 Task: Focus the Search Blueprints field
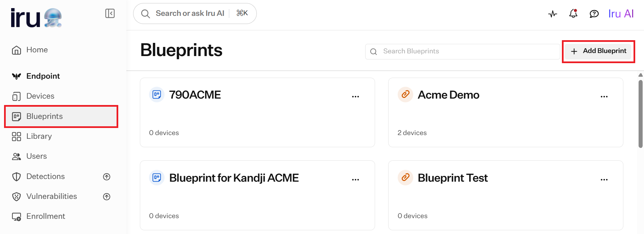[x=463, y=51]
